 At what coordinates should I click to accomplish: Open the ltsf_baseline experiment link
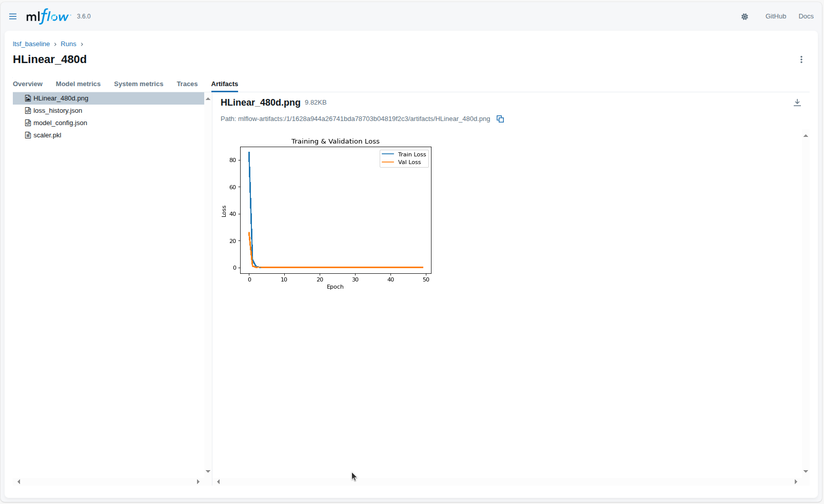[31, 44]
